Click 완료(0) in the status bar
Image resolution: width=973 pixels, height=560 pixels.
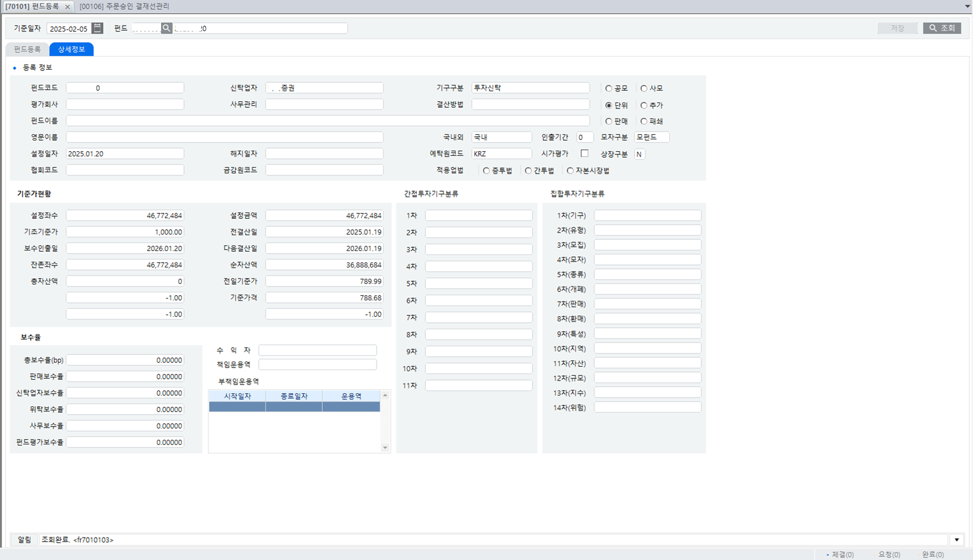[933, 555]
